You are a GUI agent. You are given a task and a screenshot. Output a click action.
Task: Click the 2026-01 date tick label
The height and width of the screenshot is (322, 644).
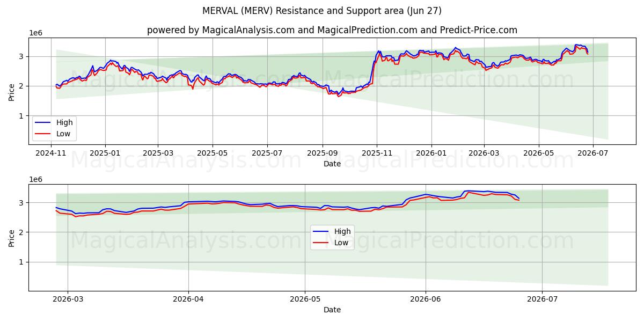pyautogui.click(x=431, y=153)
